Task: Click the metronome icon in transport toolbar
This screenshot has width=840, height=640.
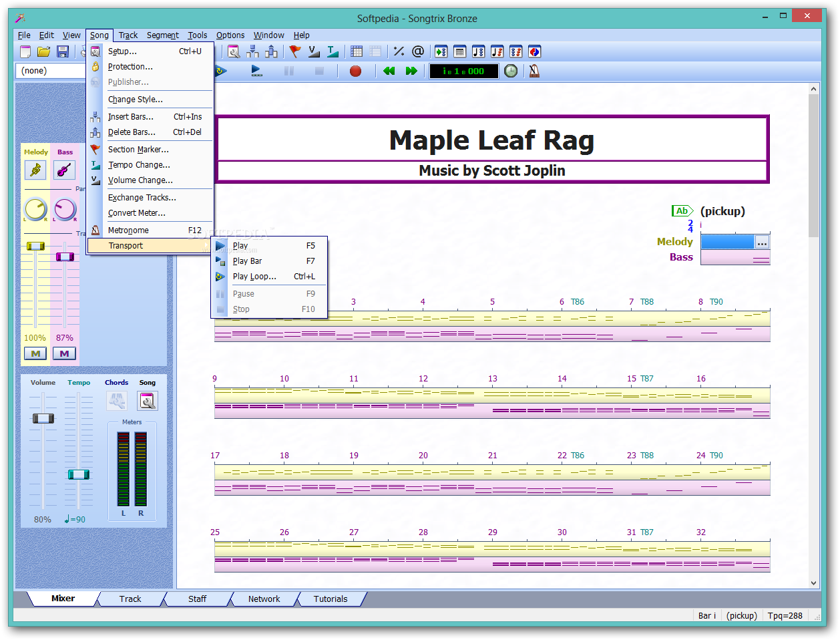Action: point(534,71)
